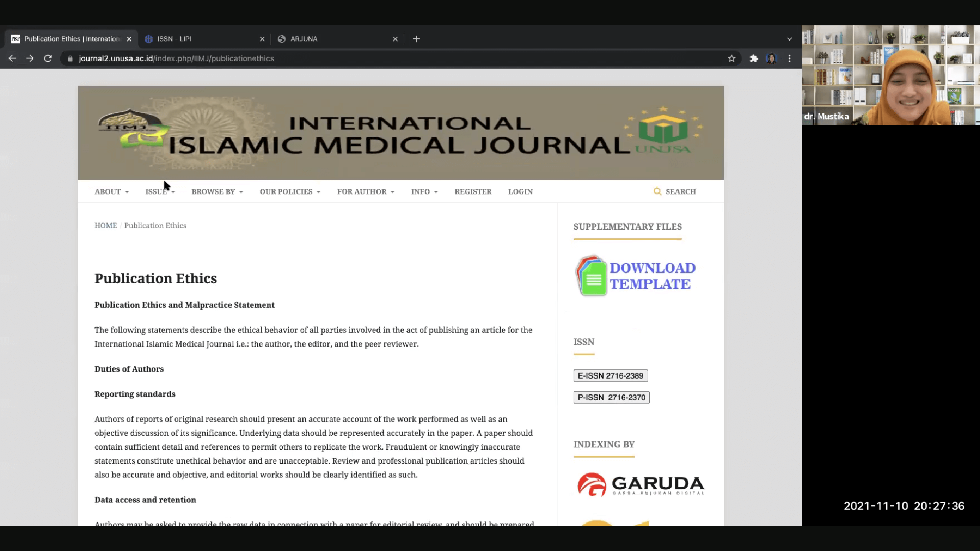Open the REGISTER page
The height and width of the screenshot is (551, 980).
tap(473, 192)
